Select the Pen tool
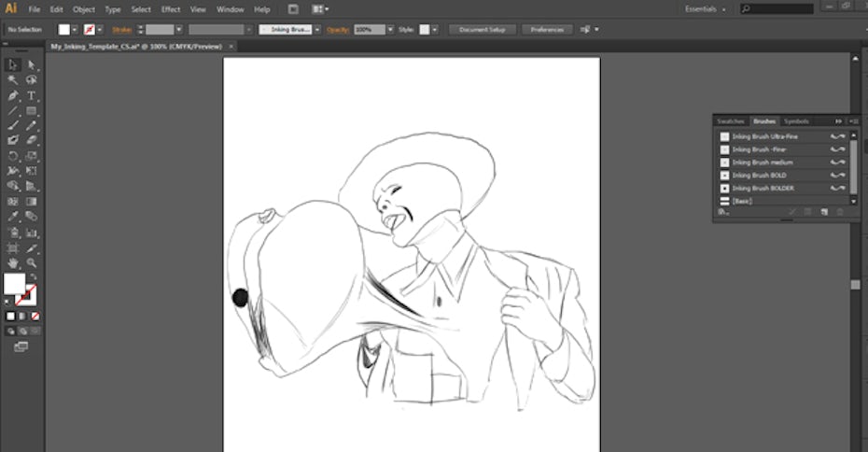Image resolution: width=868 pixels, height=452 pixels. 13,95
